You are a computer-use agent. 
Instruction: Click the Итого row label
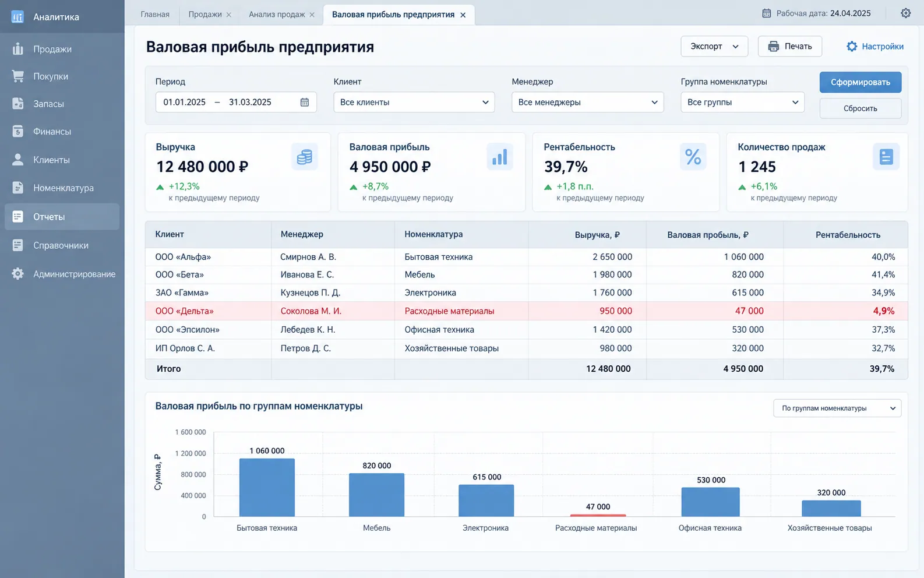click(x=168, y=369)
